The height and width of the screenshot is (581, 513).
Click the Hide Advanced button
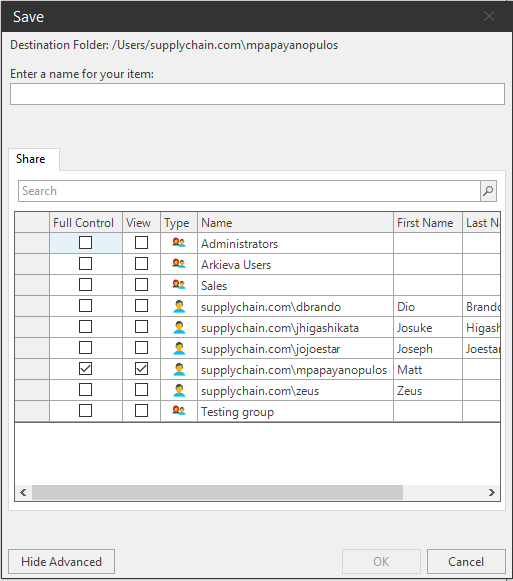62,562
